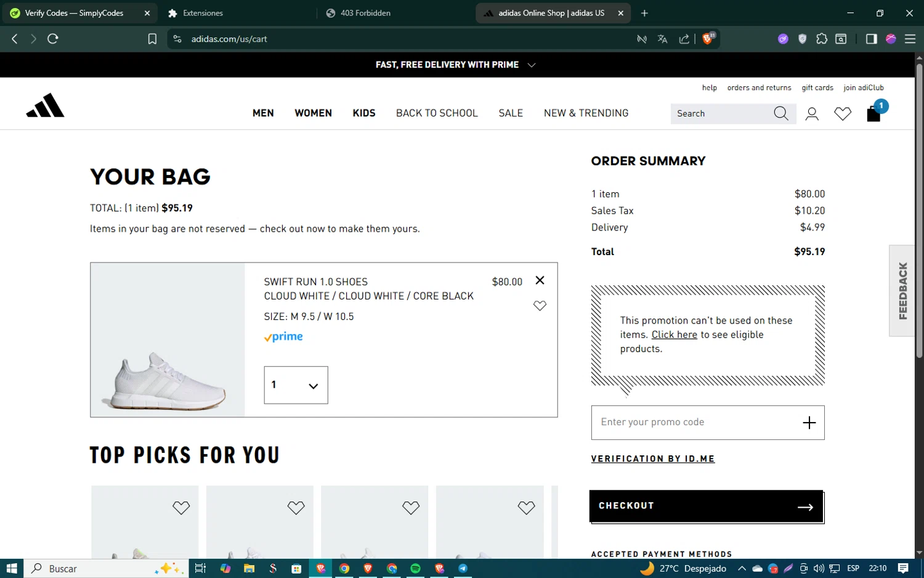Click the 'Click here' eligible products link
This screenshot has height=578, width=924.
[674, 335]
